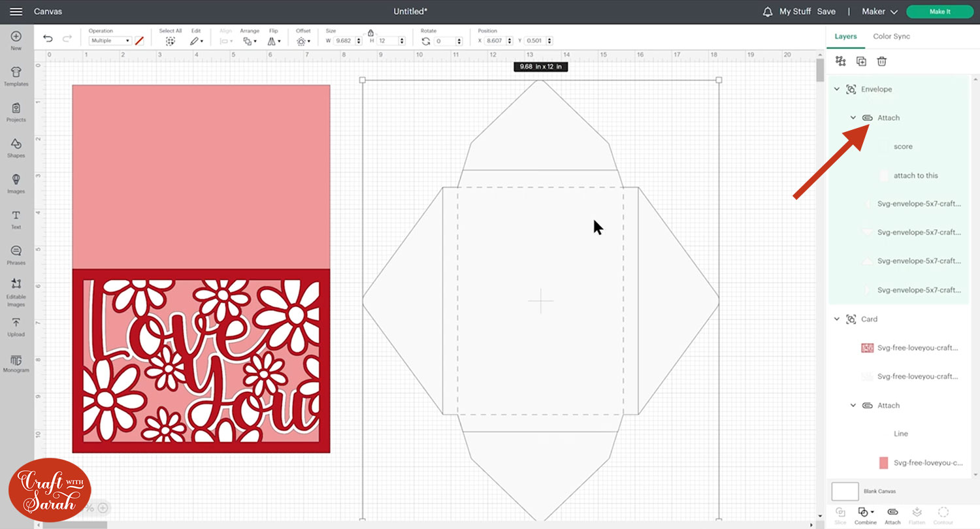Image resolution: width=980 pixels, height=529 pixels.
Task: Select the pink Svg-free-loveyou layer swatch
Action: click(x=883, y=463)
